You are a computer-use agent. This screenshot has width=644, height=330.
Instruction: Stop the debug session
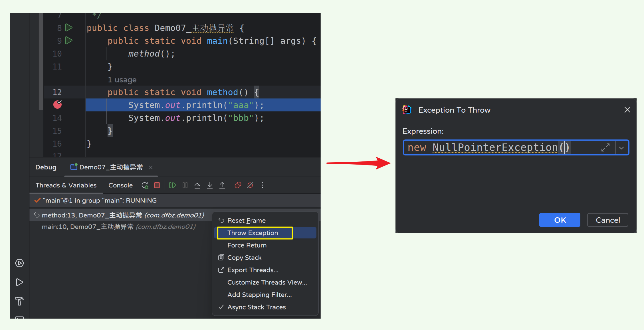coord(157,185)
